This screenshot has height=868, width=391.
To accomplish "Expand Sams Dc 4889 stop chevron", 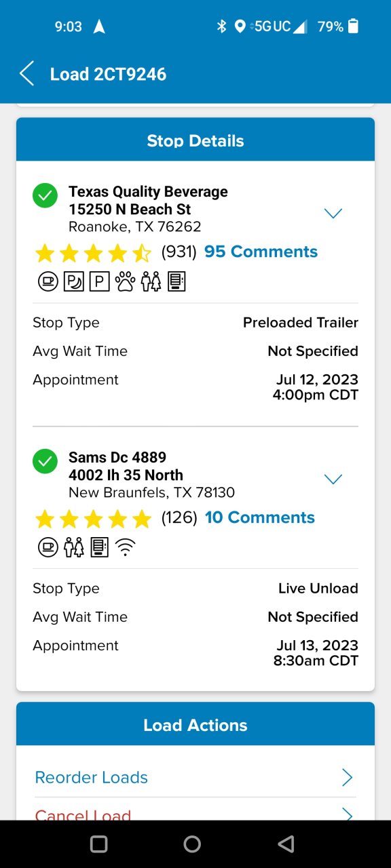I will [x=333, y=479].
